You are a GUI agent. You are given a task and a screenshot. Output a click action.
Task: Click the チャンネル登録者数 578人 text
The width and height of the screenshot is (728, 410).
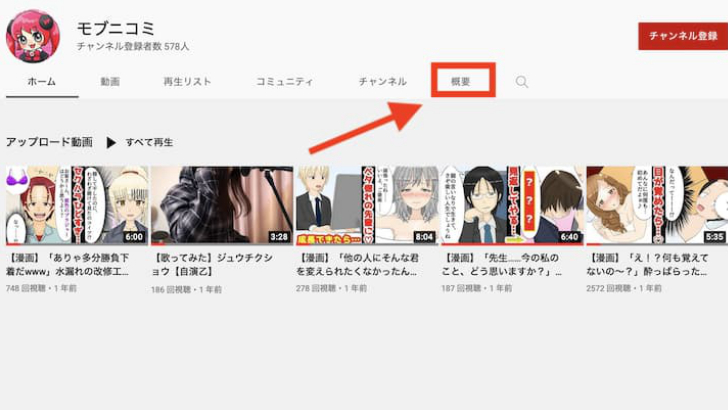tap(133, 46)
